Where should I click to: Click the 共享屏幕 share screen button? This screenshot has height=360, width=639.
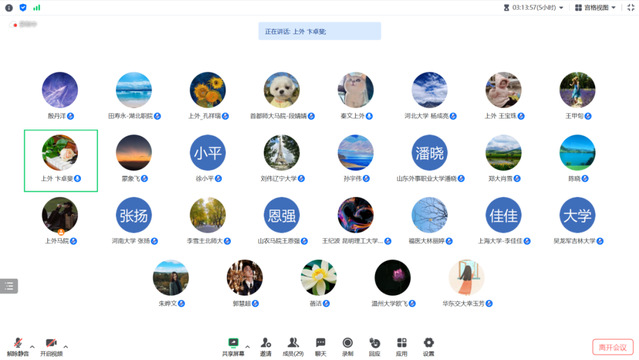(x=233, y=347)
